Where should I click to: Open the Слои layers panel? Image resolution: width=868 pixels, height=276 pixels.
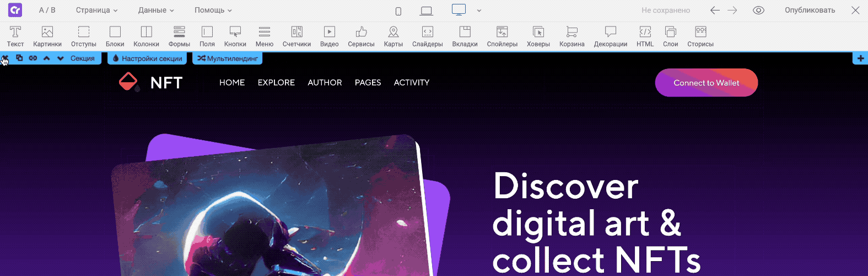[x=671, y=36]
